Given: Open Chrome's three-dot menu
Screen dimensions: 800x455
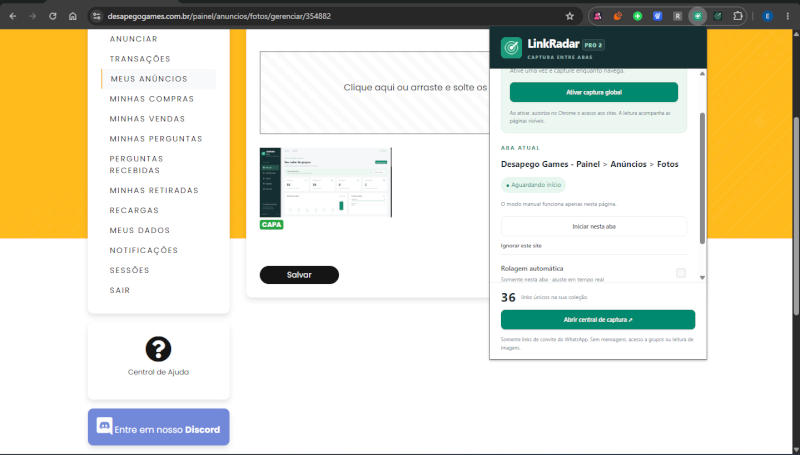Looking at the screenshot, I should (x=788, y=16).
